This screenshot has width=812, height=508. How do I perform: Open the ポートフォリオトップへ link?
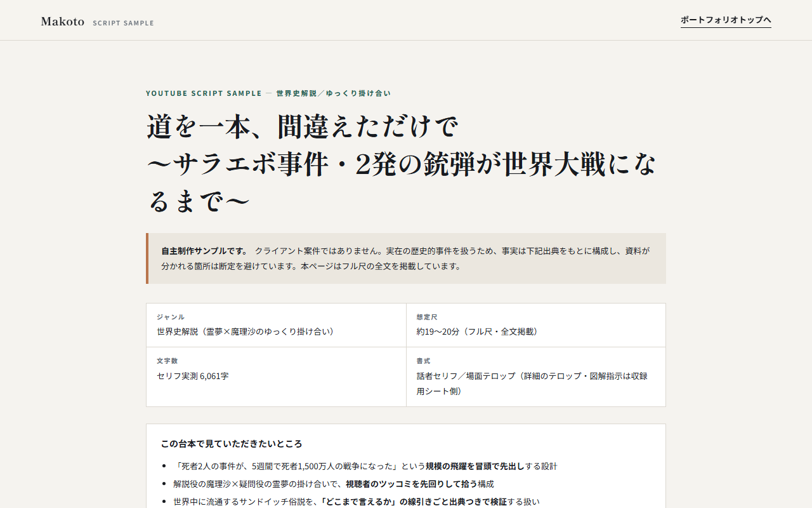726,20
